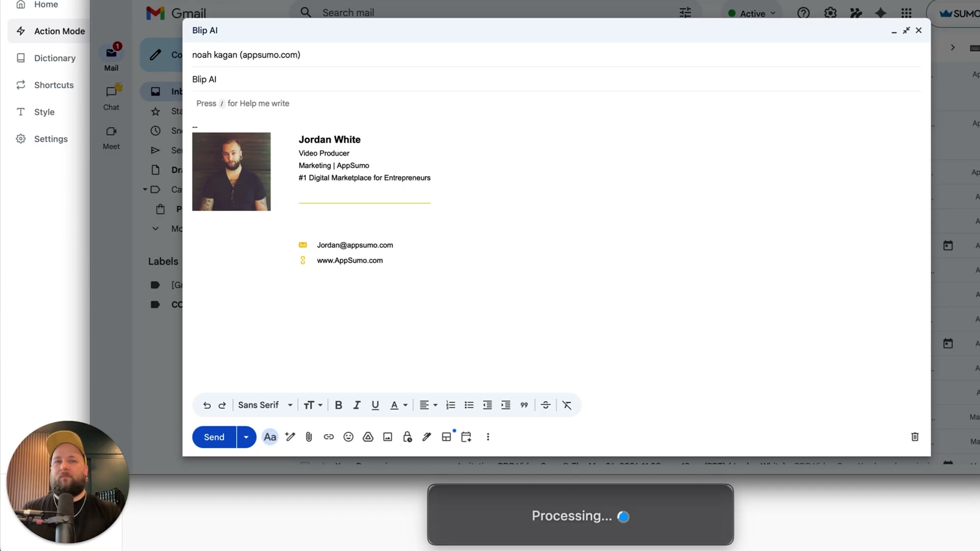This screenshot has height=551, width=980.
Task: Open Style from the sidebar menu
Action: point(44,112)
